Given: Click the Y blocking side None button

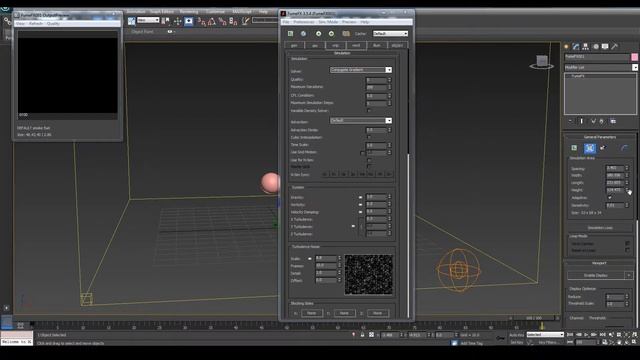Looking at the screenshot, I should click(x=344, y=313).
